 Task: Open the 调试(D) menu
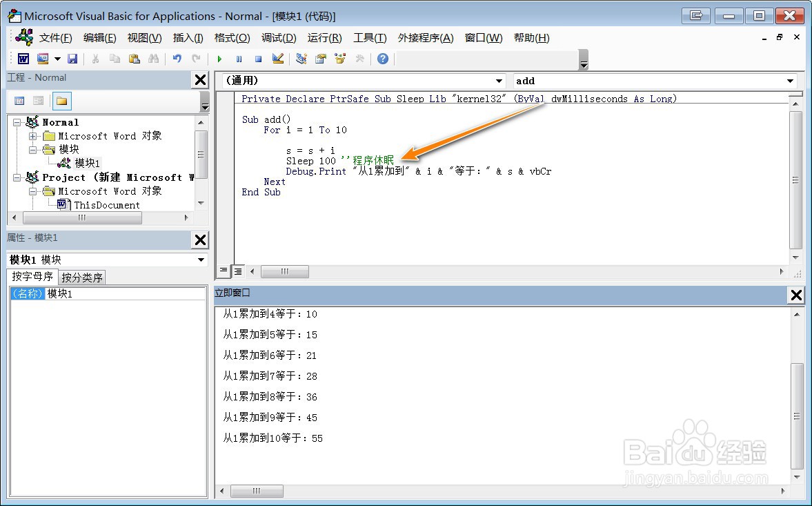pos(279,38)
